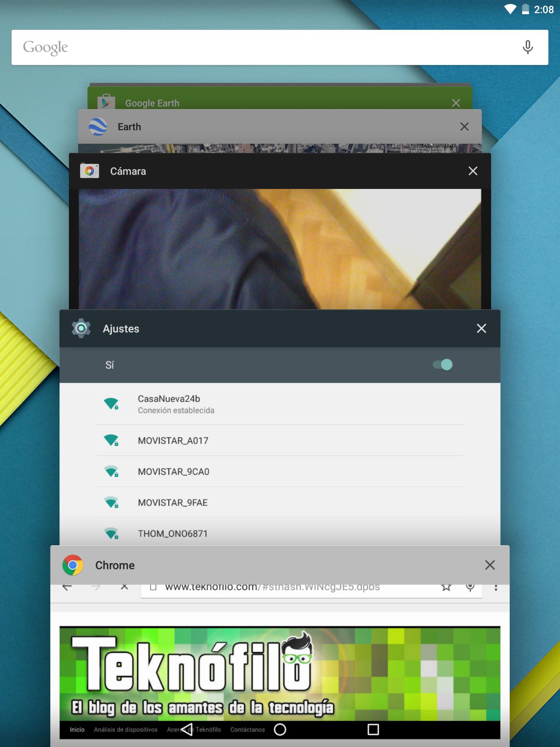Close the Chrome recent card
Viewport: 560px width, 747px height.
pyautogui.click(x=490, y=565)
